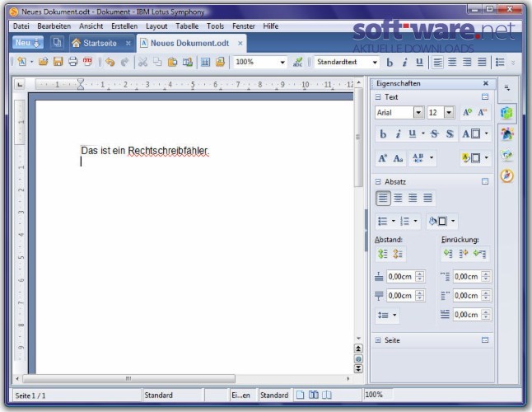
Task: Paste from the clipboard toolbar icon
Action: (172, 62)
